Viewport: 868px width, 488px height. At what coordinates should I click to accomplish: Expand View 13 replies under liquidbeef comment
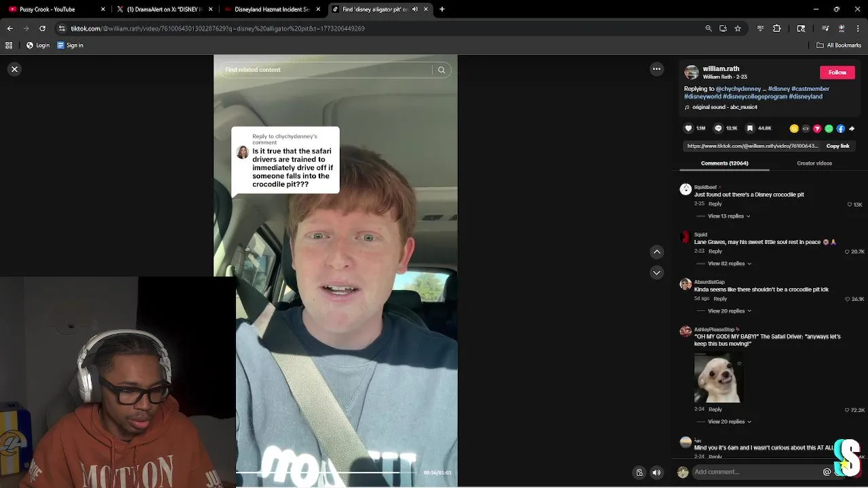(728, 216)
